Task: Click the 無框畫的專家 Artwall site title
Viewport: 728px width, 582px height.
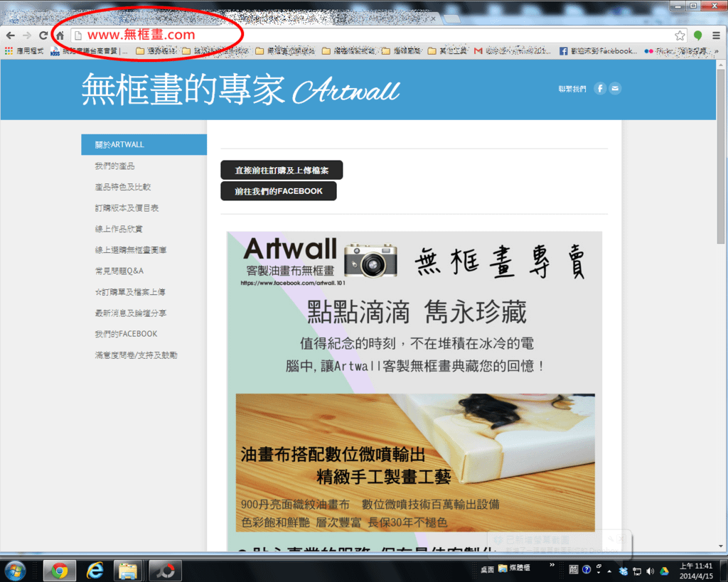Action: tap(240, 89)
